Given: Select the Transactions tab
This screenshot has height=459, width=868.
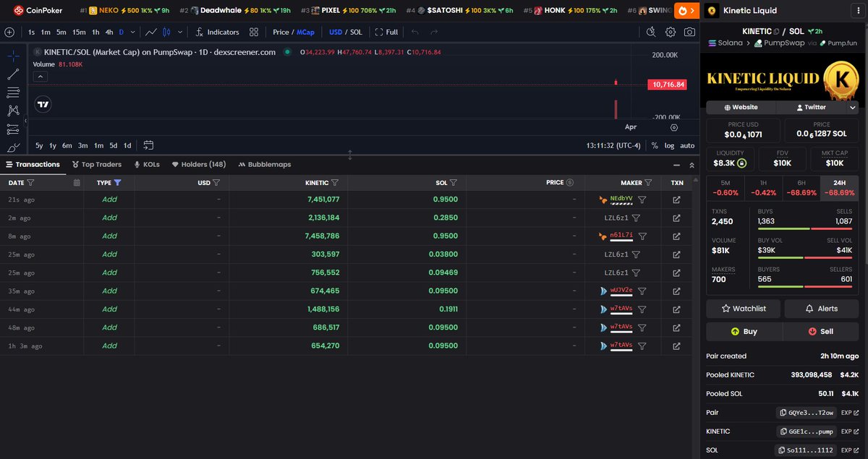Looking at the screenshot, I should click(33, 165).
